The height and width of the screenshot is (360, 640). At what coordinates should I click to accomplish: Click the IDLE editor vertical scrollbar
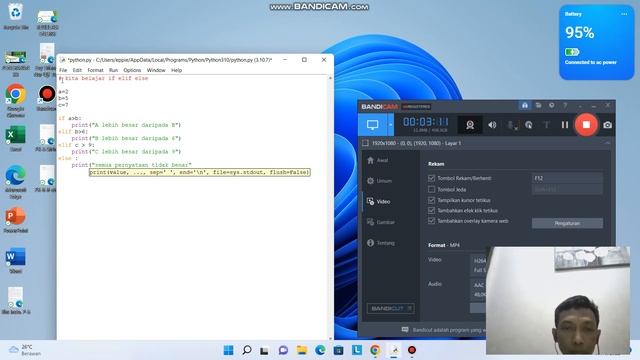[x=330, y=208]
